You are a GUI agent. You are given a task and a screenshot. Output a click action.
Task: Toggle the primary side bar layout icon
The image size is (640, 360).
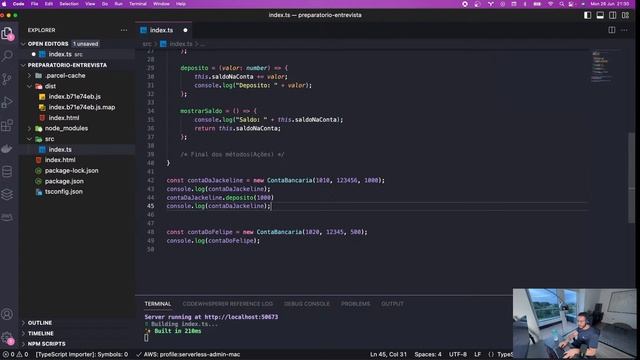(x=587, y=15)
